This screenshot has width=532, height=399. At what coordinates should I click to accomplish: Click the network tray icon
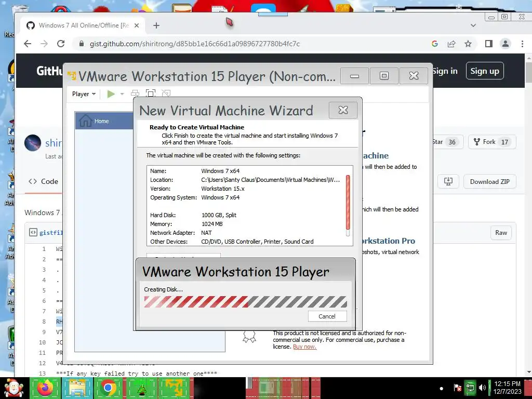click(x=470, y=388)
